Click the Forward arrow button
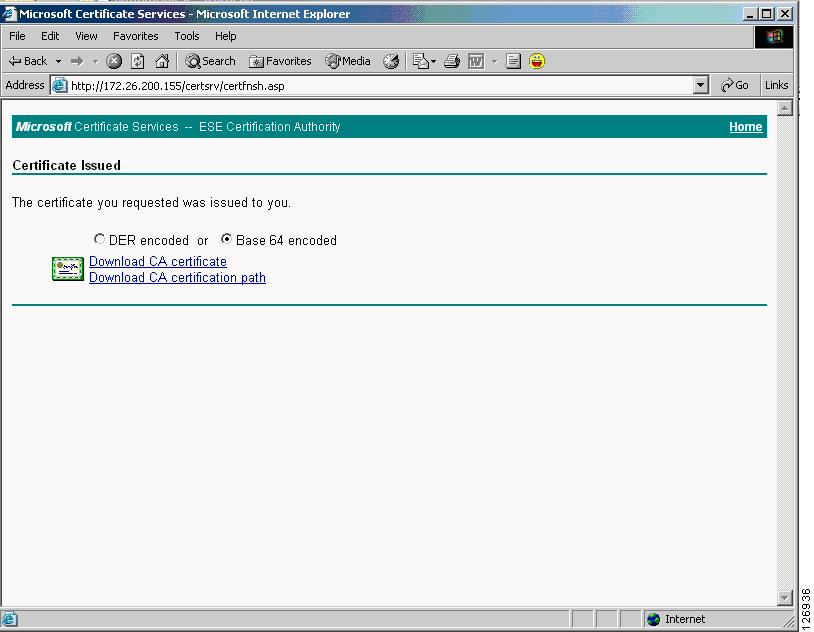Image resolution: width=814 pixels, height=632 pixels. [77, 61]
